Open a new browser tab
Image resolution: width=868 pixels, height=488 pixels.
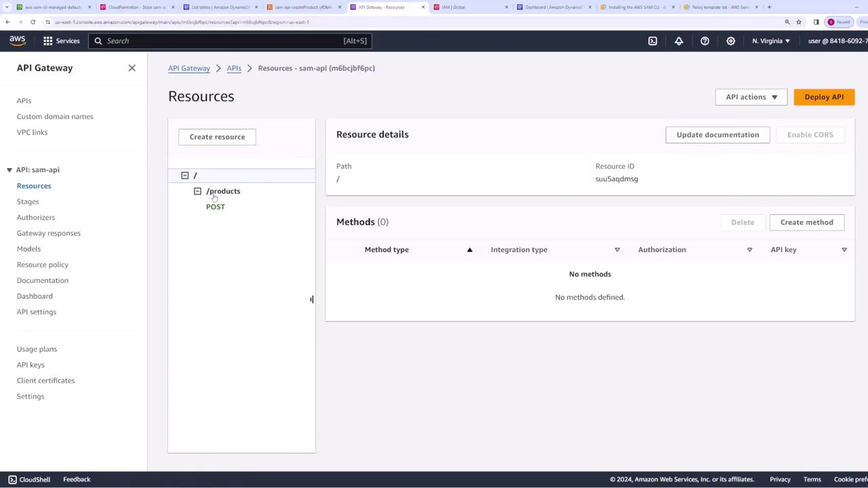[x=769, y=7]
